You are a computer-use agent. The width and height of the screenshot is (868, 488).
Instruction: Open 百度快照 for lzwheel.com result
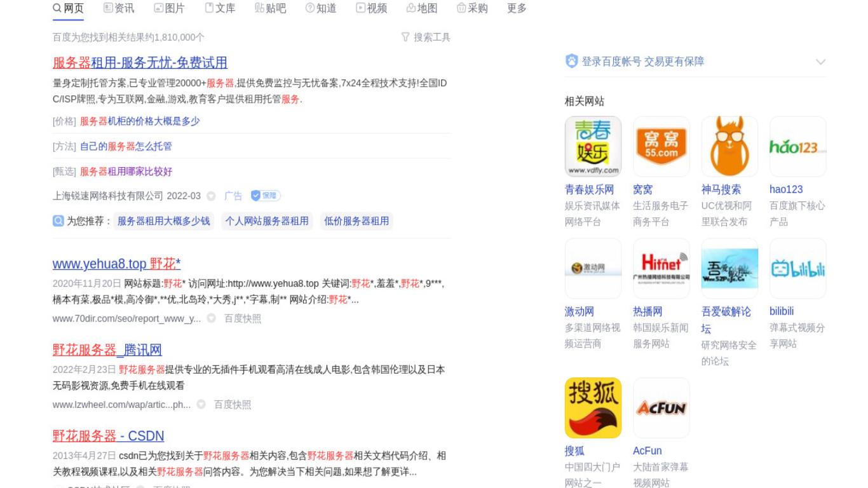pos(232,405)
